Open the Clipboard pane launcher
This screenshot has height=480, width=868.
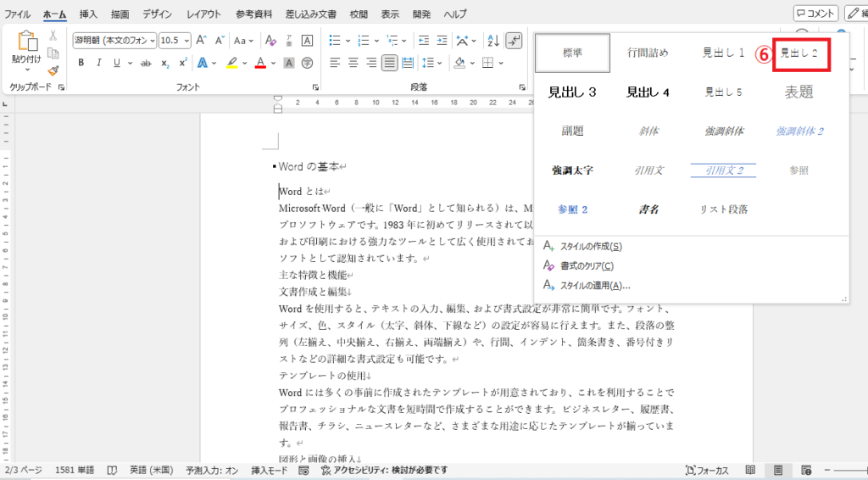click(x=61, y=87)
